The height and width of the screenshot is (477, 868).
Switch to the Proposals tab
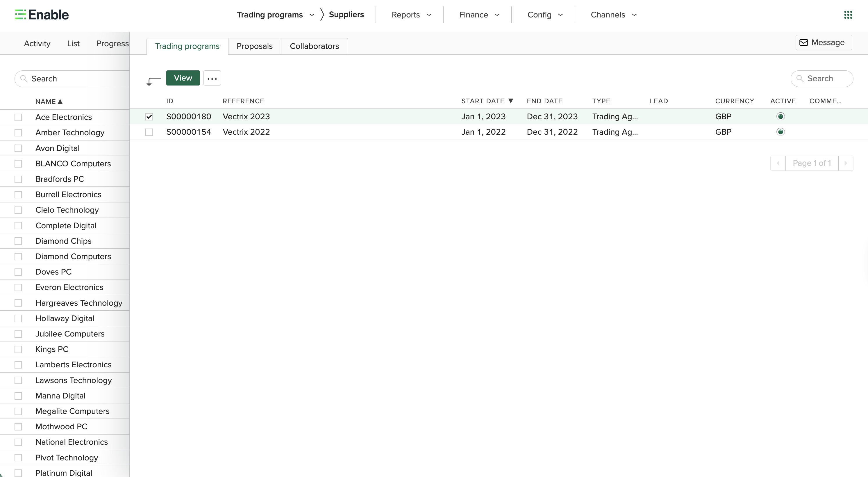(254, 46)
